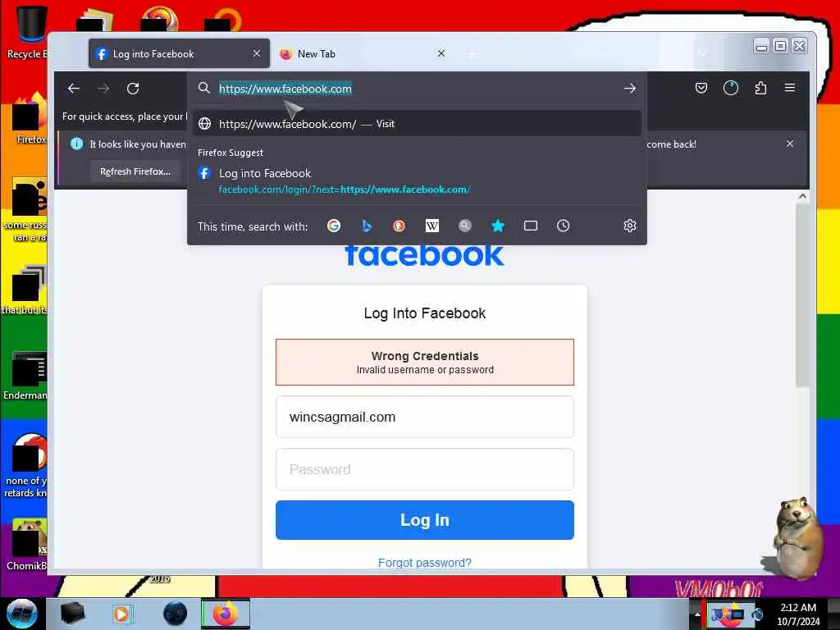This screenshot has width=840, height=630.
Task: Click the Password field
Action: [425, 469]
